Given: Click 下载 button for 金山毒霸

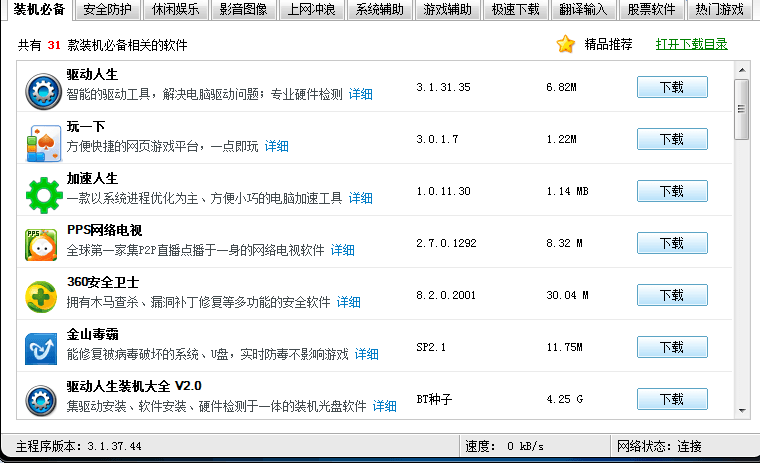Looking at the screenshot, I should tap(671, 347).
